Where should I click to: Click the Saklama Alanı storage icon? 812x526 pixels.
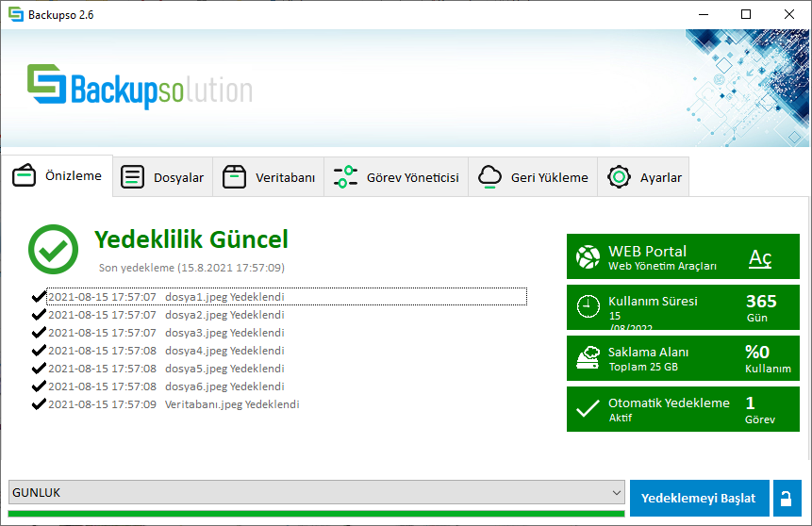click(588, 358)
